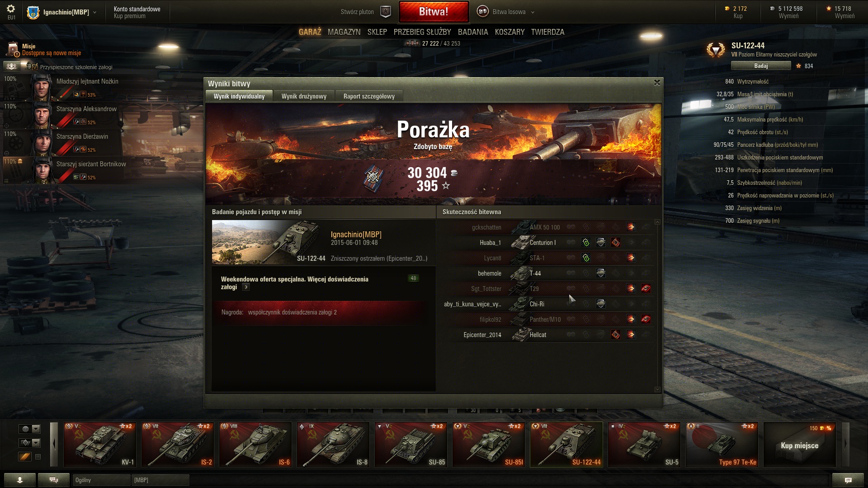868x488 pixels.
Task: Click the battle efficiency list scrollbar
Action: click(x=657, y=306)
